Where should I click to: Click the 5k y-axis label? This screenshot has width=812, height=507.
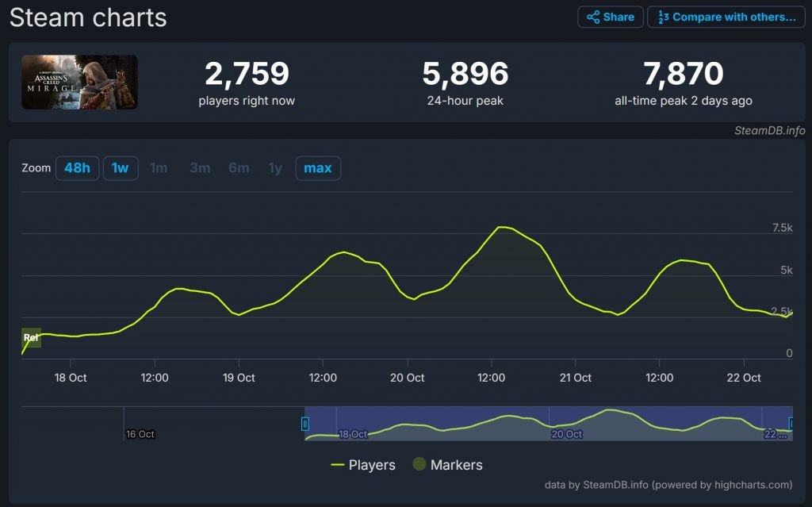coord(786,270)
